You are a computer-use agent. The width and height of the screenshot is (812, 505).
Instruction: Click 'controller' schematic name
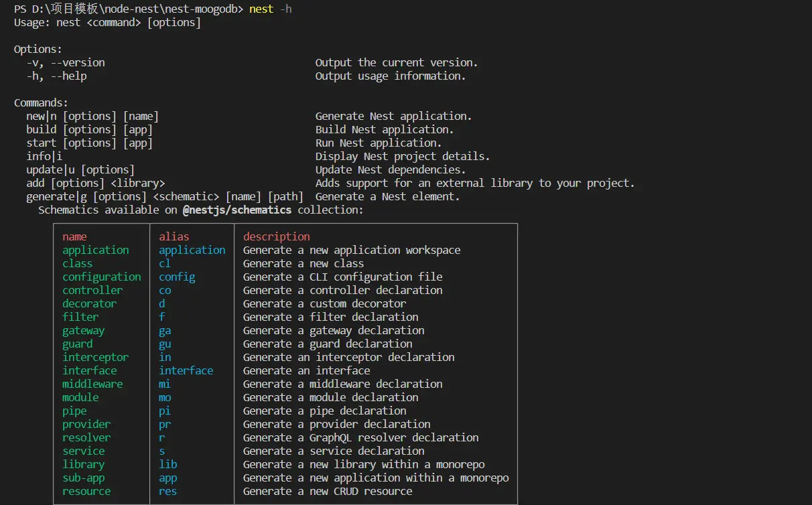point(92,290)
